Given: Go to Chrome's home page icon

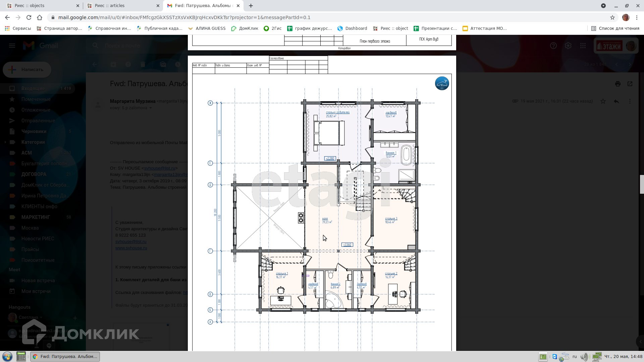Looking at the screenshot, I should pos(40,17).
